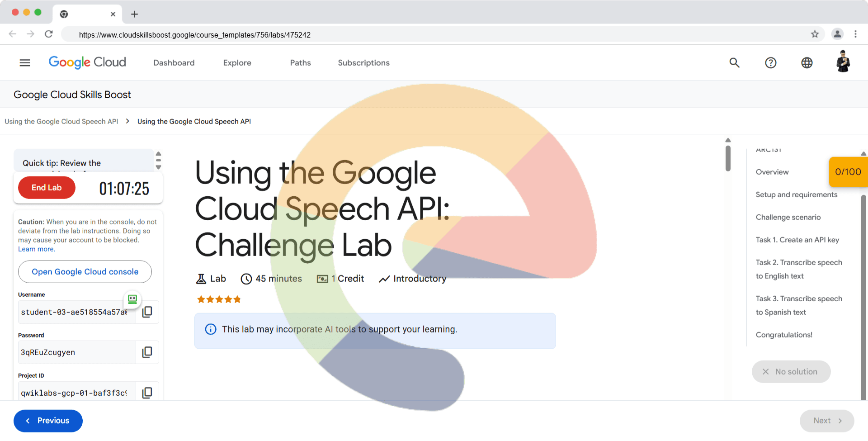Image resolution: width=868 pixels, height=441 pixels.
Task: Reload the page in browser
Action: pos(49,34)
